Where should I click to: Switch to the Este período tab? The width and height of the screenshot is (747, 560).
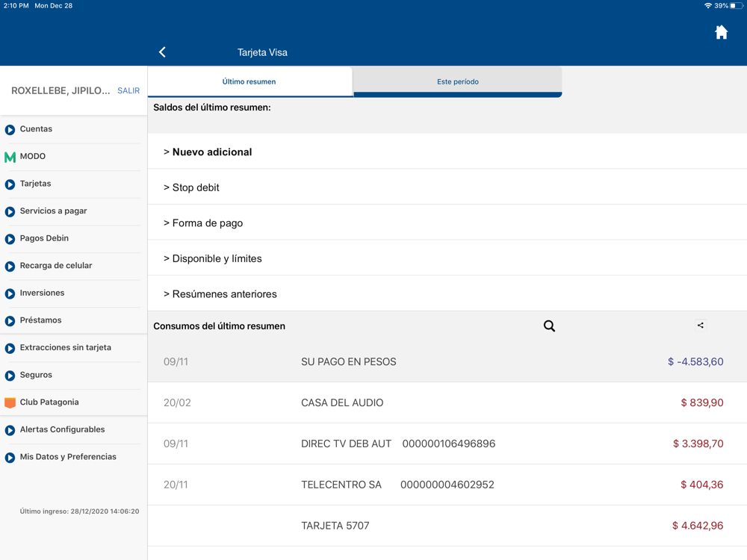458,81
